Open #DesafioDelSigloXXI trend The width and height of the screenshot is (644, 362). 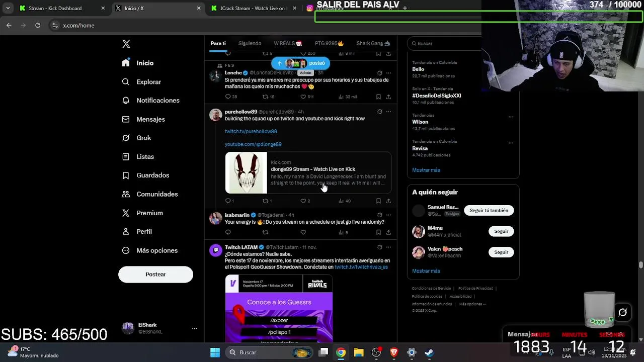coord(437,96)
